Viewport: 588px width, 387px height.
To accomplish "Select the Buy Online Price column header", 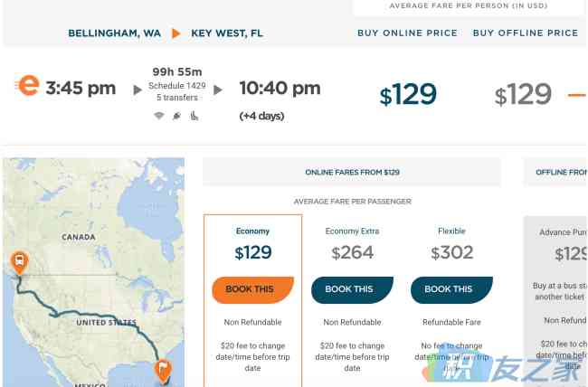I will pos(407,33).
